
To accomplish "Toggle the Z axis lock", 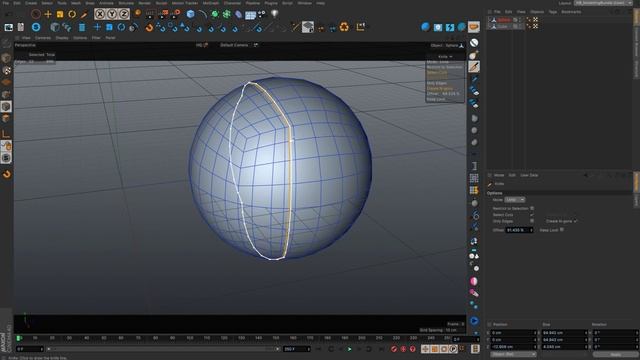I will coord(124,14).
